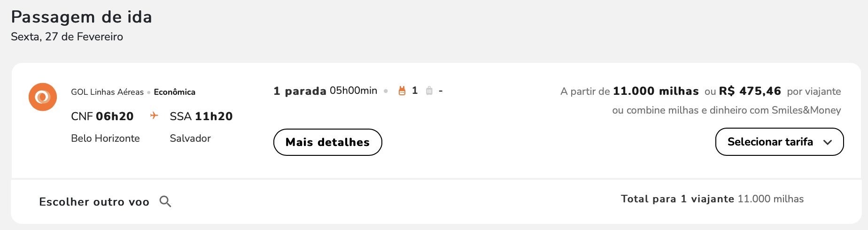
Task: Click the orange airplane icon between airports
Action: (x=154, y=115)
